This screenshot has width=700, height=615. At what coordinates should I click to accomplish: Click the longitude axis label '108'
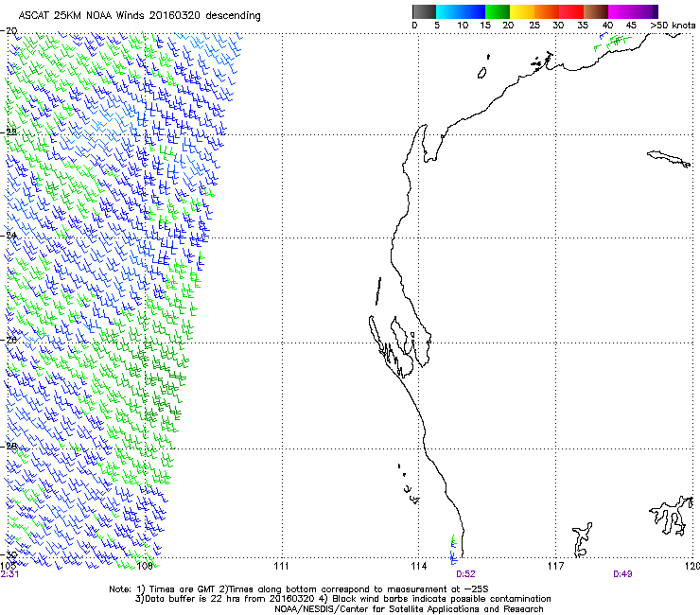[x=144, y=567]
